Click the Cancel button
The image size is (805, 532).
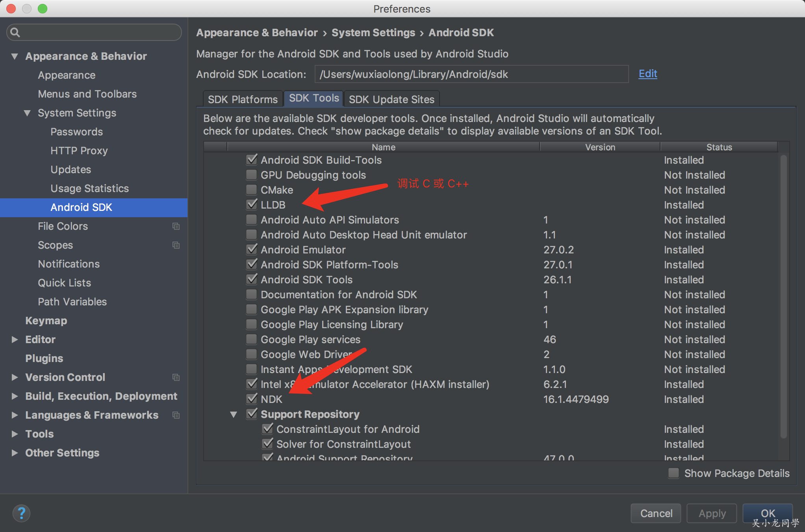point(656,513)
